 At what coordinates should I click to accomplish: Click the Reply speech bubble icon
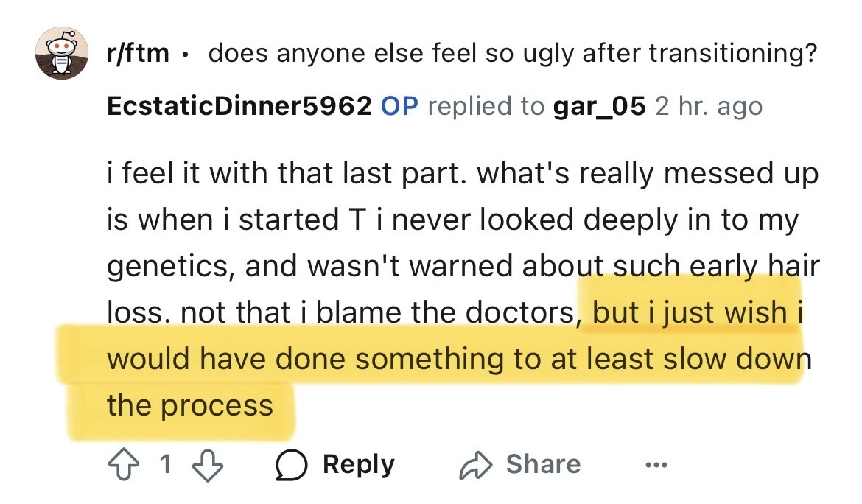292,464
